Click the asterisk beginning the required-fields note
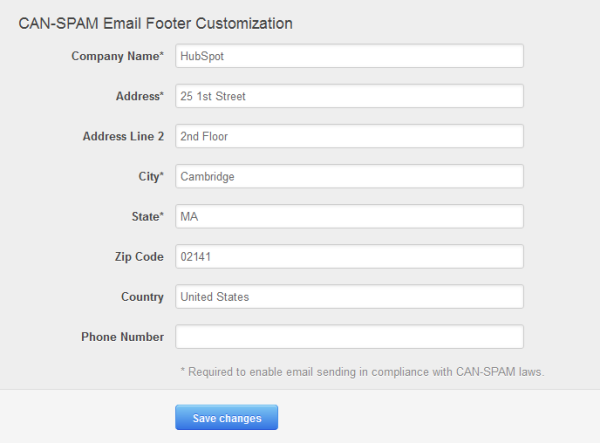600x443 pixels. click(183, 371)
